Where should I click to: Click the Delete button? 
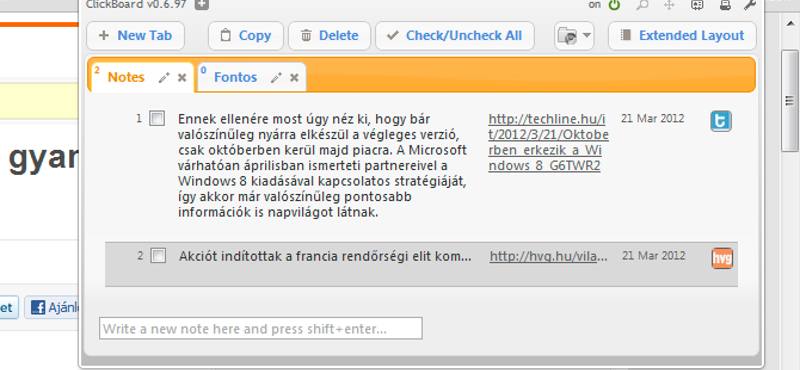click(329, 36)
